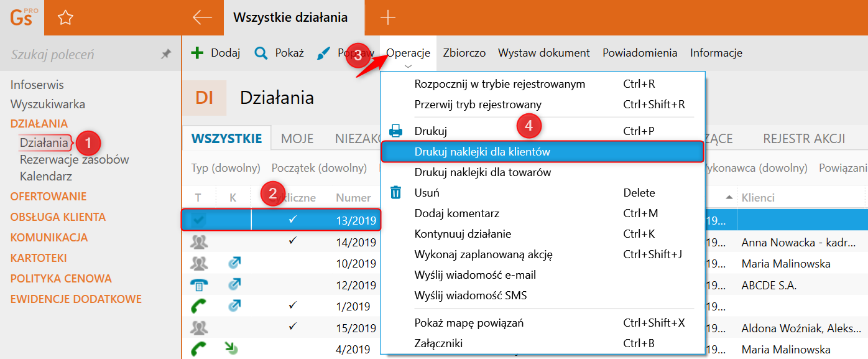Open Wyszukiwarka in the sidebar
Viewport: 868px width, 359px height.
coord(48,105)
